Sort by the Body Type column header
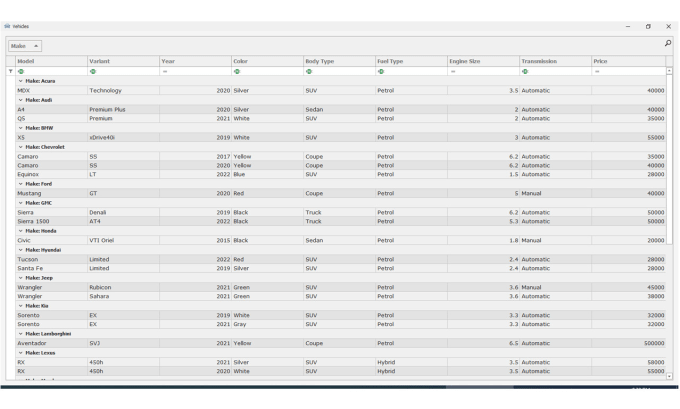Viewport: 680px width, 409px height. point(339,61)
